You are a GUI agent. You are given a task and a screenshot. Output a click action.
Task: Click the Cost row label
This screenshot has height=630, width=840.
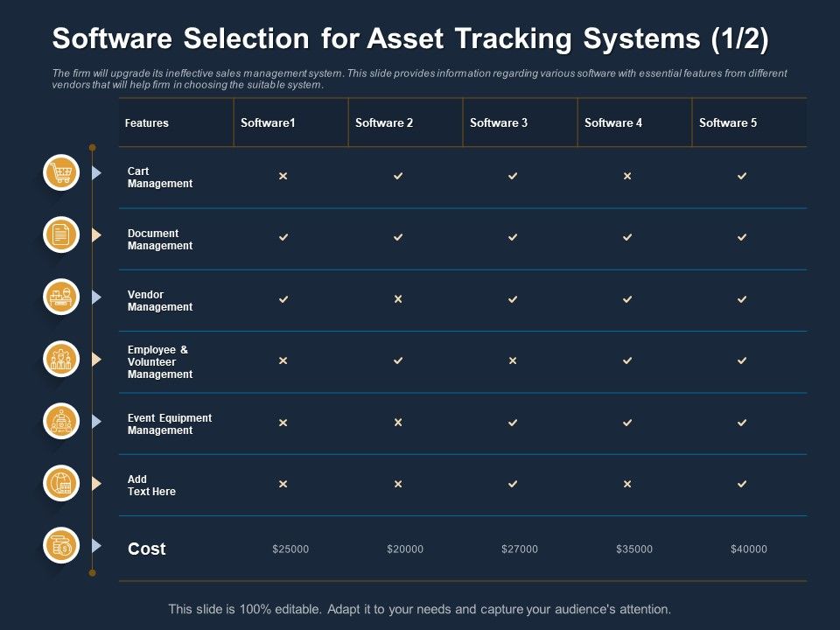147,549
